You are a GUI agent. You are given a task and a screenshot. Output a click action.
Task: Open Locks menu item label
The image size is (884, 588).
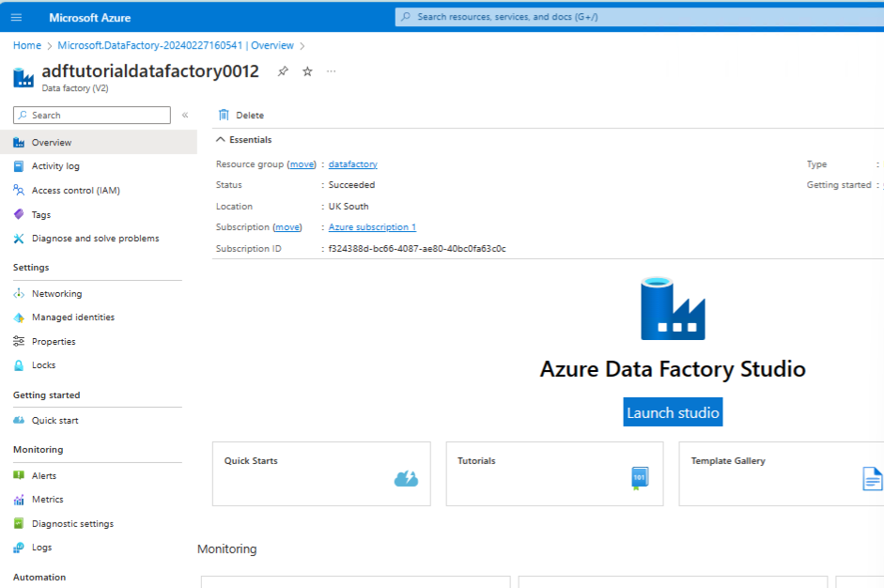[43, 365]
